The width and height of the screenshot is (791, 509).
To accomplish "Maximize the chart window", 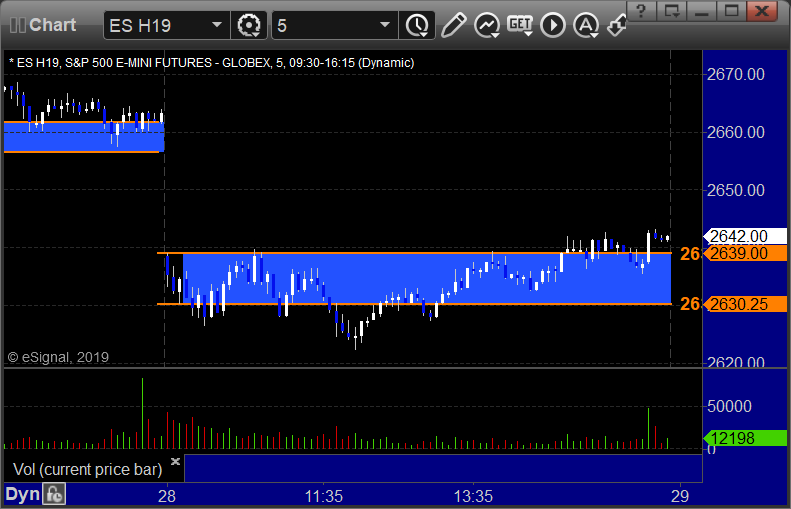I will (x=731, y=11).
